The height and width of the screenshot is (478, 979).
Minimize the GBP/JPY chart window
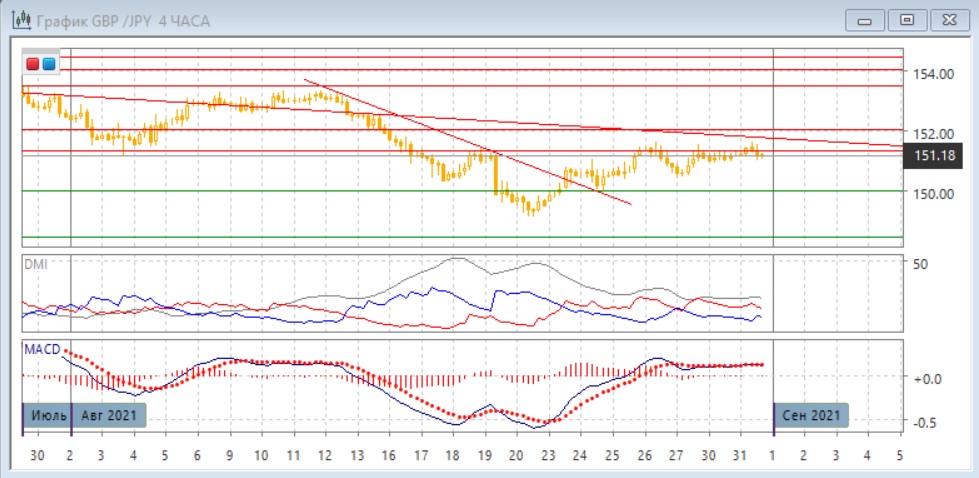(x=865, y=20)
